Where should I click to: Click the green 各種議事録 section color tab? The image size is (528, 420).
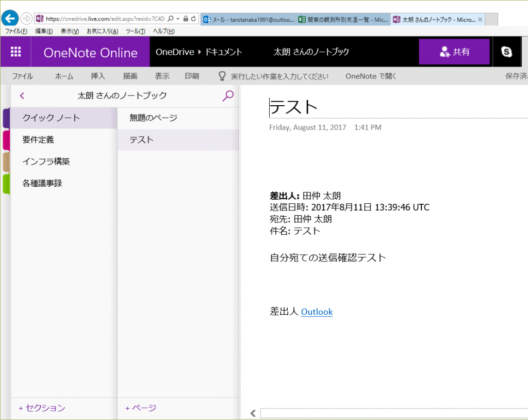6,184
